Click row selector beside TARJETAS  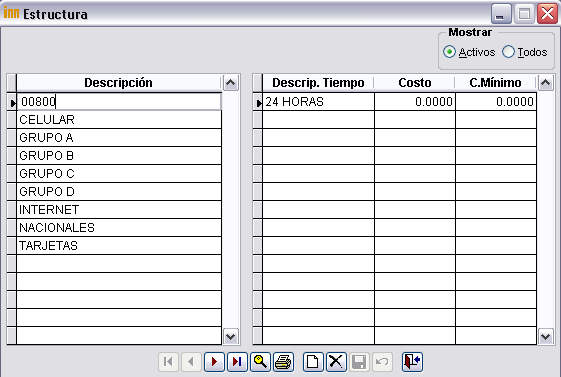pyautogui.click(x=11, y=246)
